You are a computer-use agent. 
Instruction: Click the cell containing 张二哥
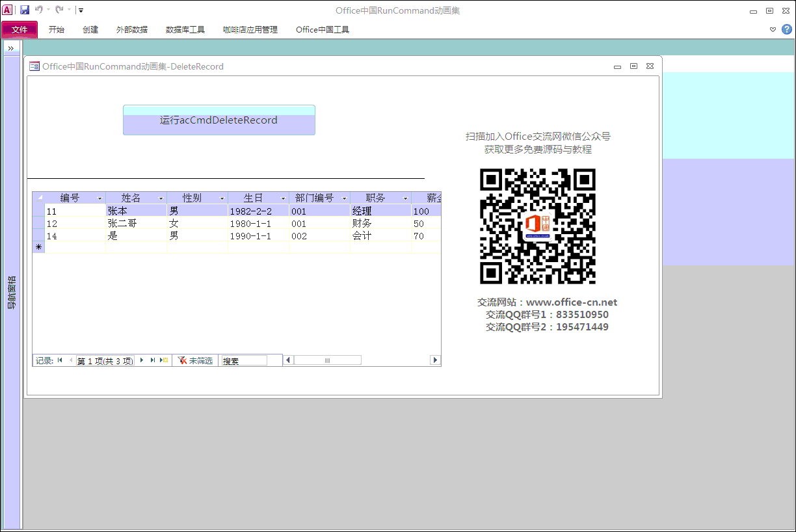[137, 223]
